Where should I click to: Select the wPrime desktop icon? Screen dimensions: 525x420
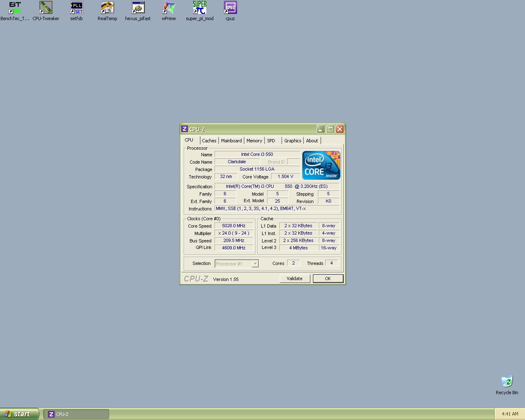coord(169,8)
